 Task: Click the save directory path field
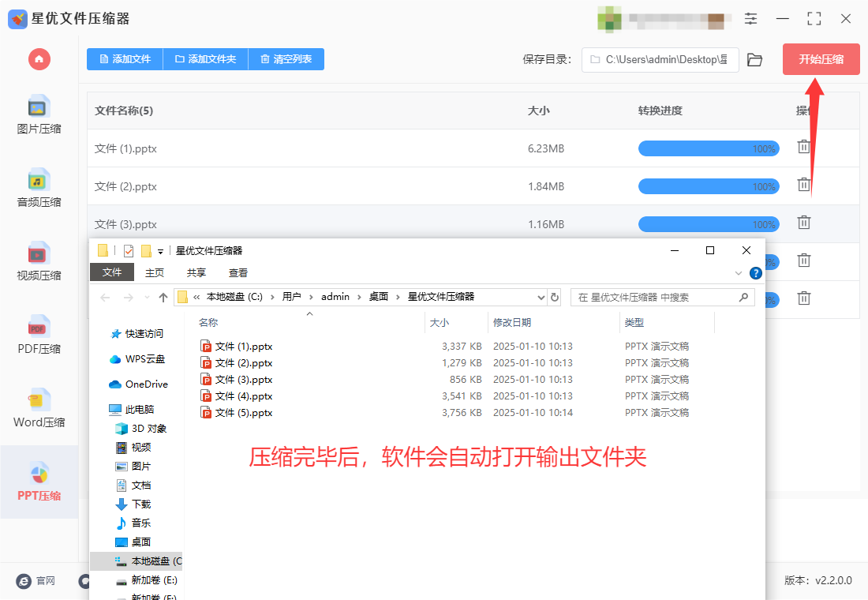pos(660,59)
